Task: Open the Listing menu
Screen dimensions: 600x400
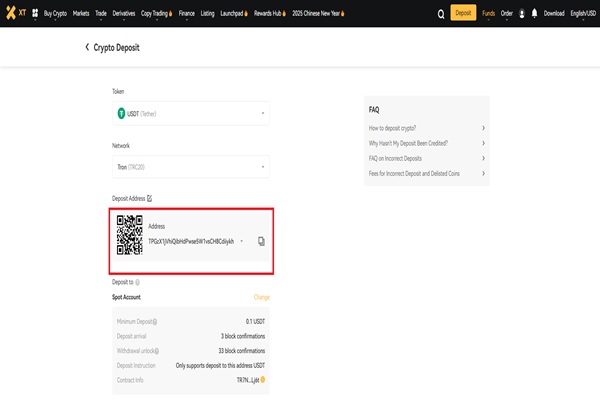Action: (x=207, y=13)
